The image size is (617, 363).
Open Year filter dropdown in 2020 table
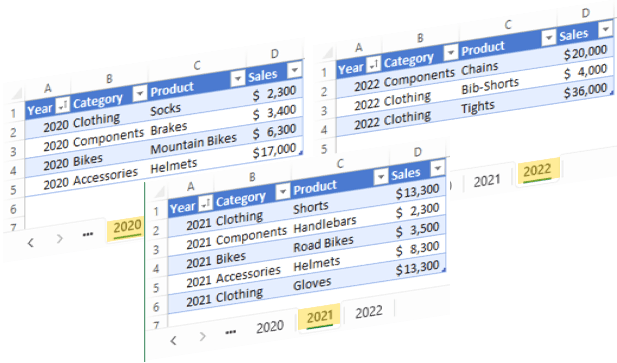click(63, 105)
